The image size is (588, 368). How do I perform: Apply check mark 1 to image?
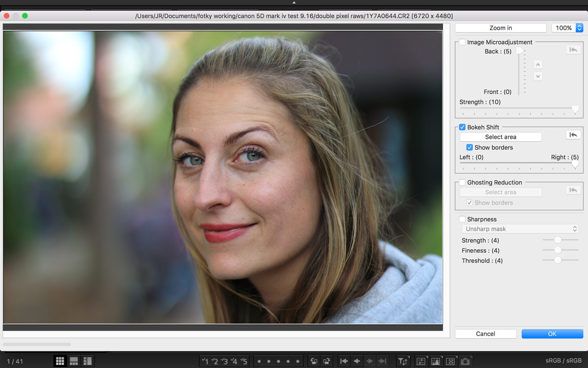coord(206,361)
